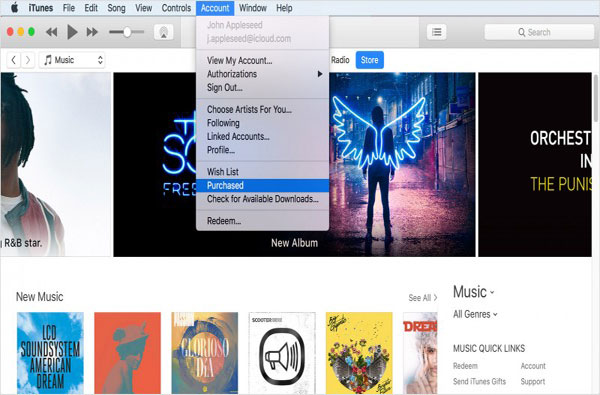Choose Check for Available Downloads
This screenshot has width=600, height=395.
[x=262, y=199]
